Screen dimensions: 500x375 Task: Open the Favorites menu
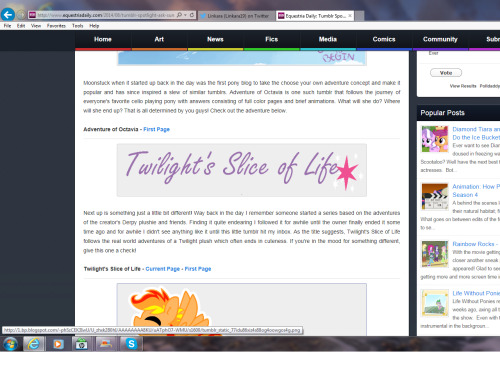(56, 26)
